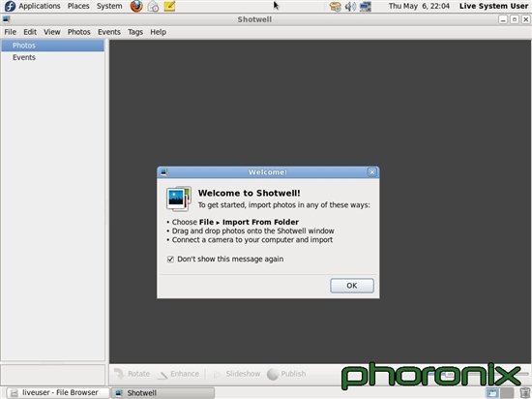Open the Events menu in menu bar
The width and height of the screenshot is (532, 399).
point(109,32)
